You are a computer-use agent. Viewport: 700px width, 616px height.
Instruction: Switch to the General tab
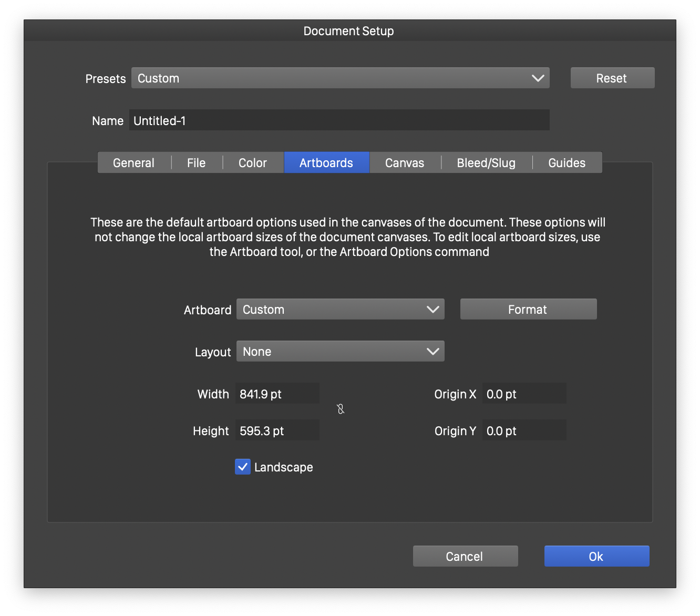pos(134,162)
